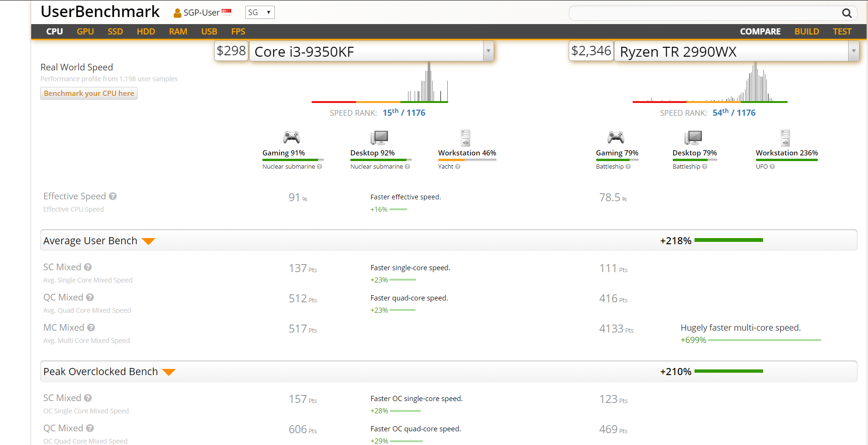
Task: Click the gamepad icon above Gaming 79%
Action: click(x=616, y=137)
